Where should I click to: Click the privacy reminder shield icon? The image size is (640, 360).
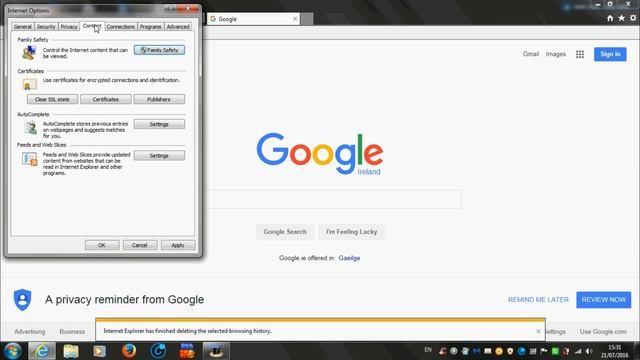22,300
